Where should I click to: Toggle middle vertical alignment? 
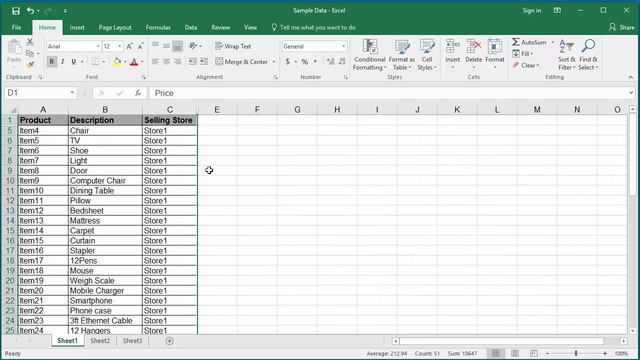(x=166, y=46)
